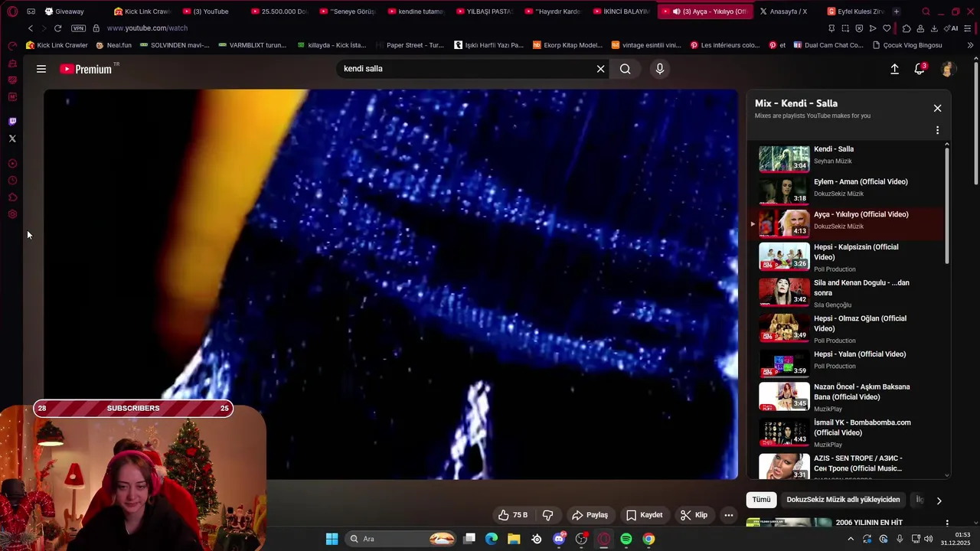The image size is (980, 551).
Task: Select Ayça - Yıkılıyo playlist item
Action: (846, 223)
